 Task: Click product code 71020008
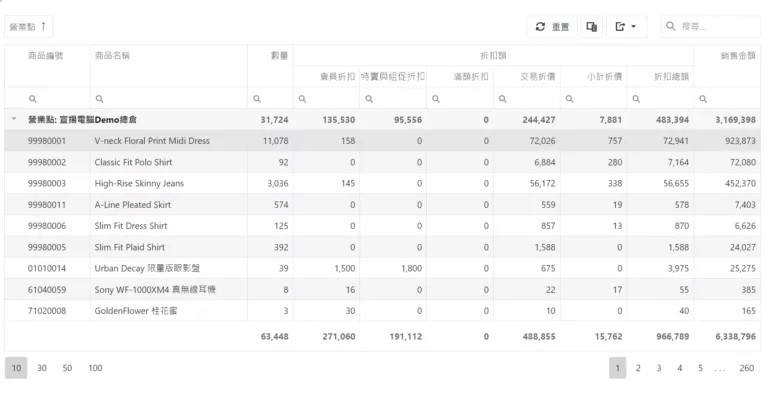(x=47, y=311)
